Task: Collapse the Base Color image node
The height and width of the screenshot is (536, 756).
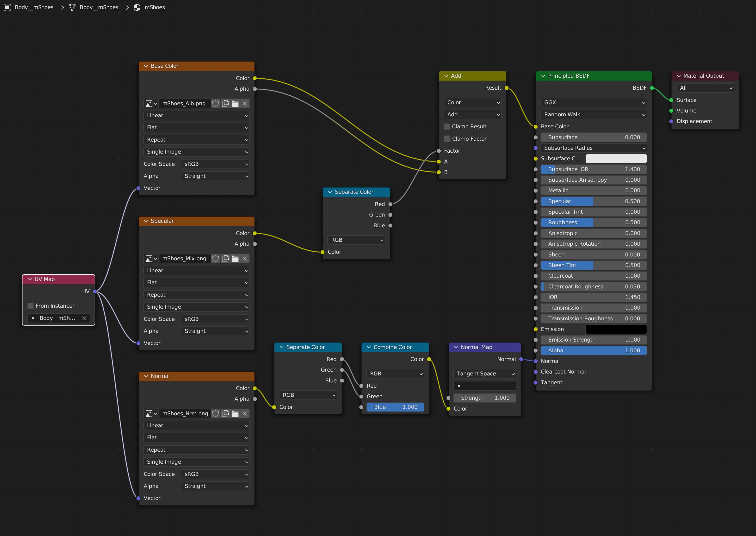Action: pos(146,66)
